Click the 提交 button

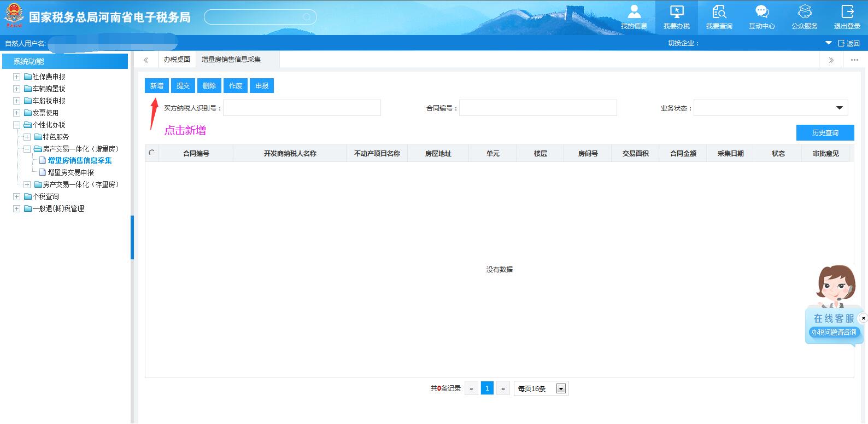click(183, 86)
